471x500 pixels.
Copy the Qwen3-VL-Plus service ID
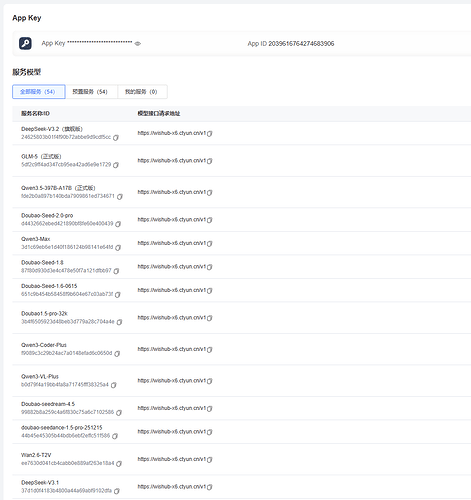(113, 385)
